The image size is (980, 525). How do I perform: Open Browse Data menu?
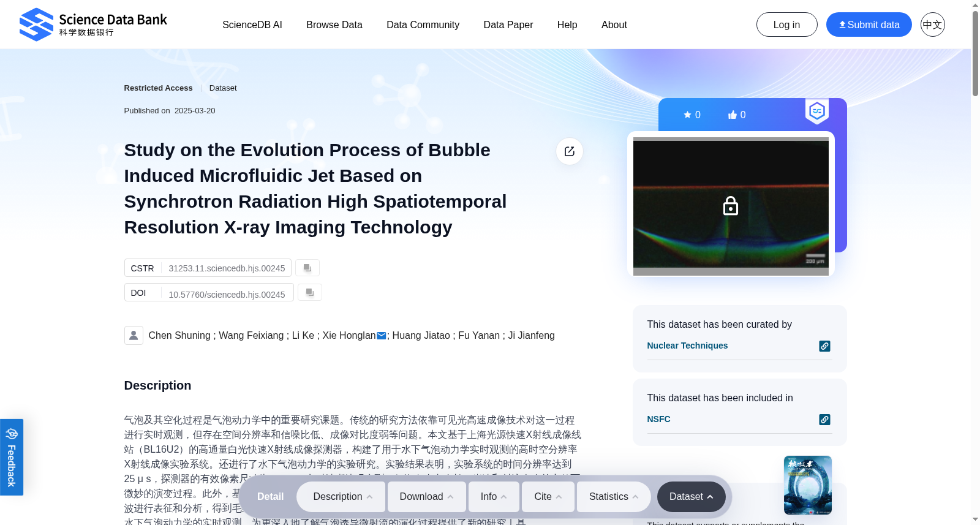[334, 25]
